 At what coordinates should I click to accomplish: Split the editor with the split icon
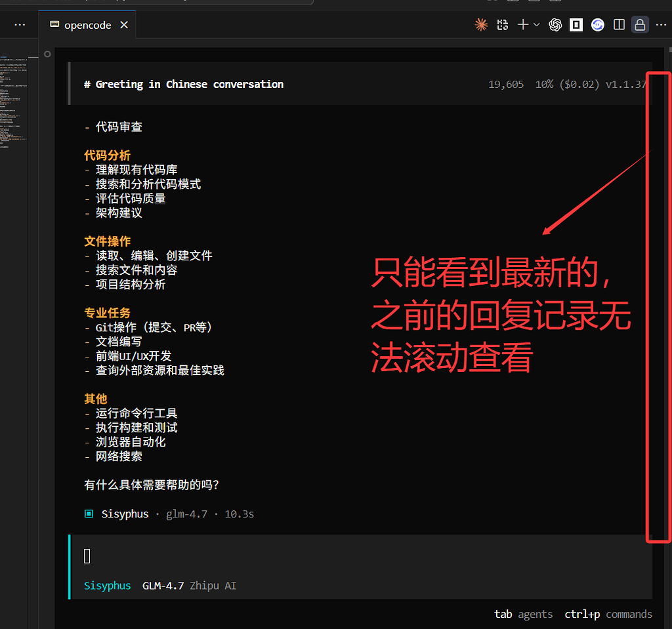(619, 25)
